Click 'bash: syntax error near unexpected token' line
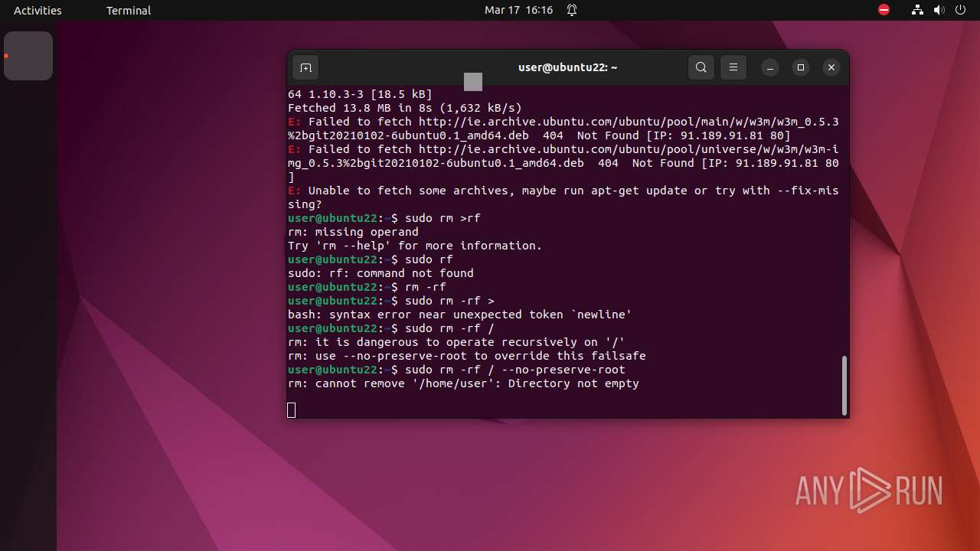This screenshot has width=980, height=551. click(x=459, y=315)
